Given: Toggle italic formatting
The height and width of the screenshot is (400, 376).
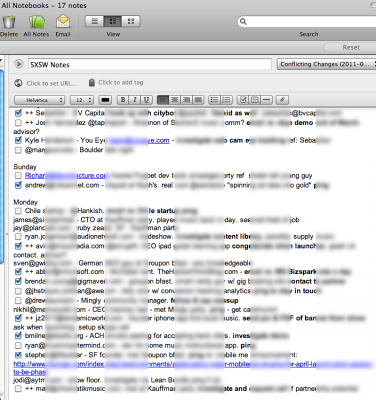Looking at the screenshot, I should click(x=135, y=100).
